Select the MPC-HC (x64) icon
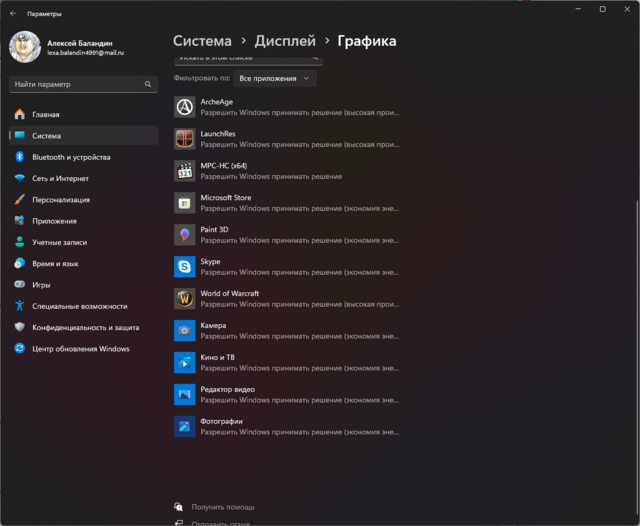 (184, 171)
